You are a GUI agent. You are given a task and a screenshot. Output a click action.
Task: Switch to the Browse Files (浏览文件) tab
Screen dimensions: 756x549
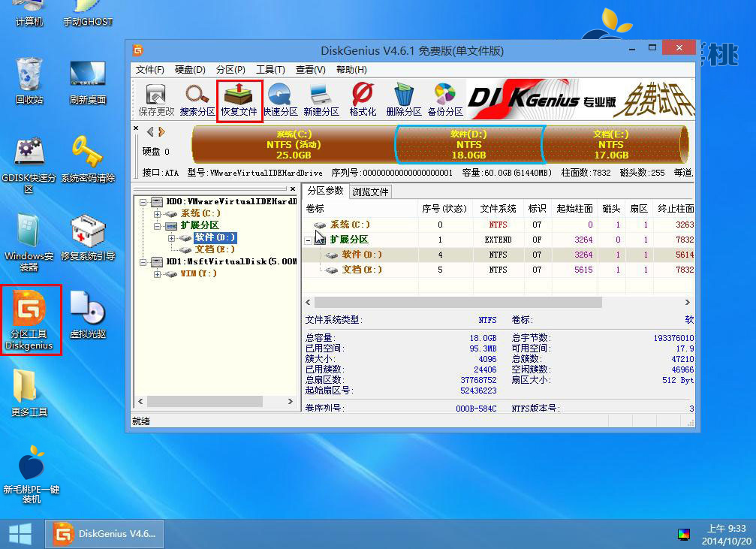pyautogui.click(x=370, y=192)
